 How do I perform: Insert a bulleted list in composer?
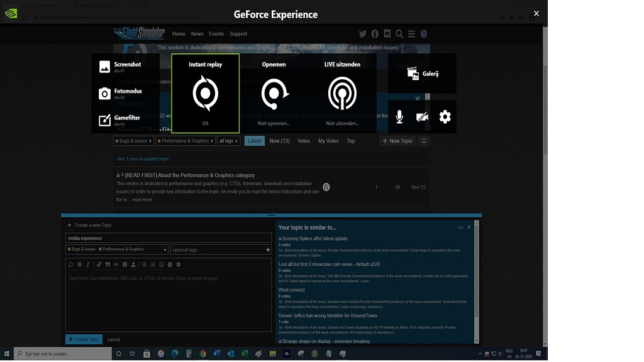pos(144,265)
